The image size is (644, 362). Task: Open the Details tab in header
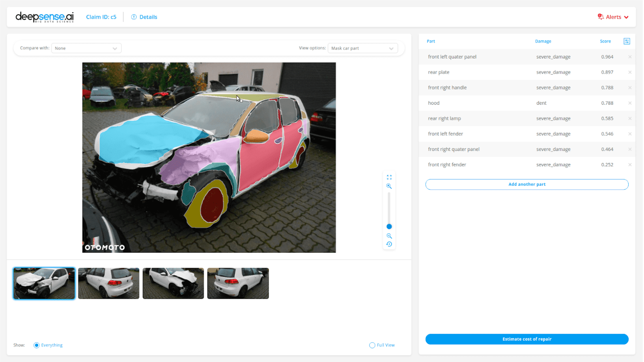[144, 17]
